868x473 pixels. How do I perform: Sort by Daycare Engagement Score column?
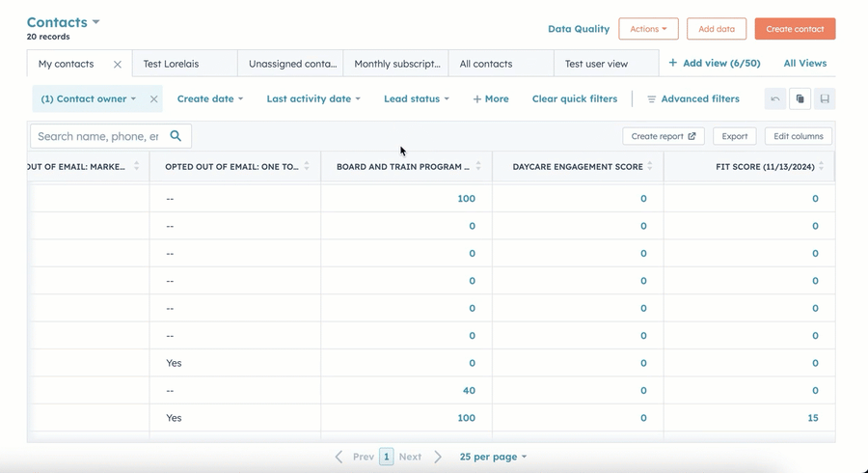pos(650,166)
